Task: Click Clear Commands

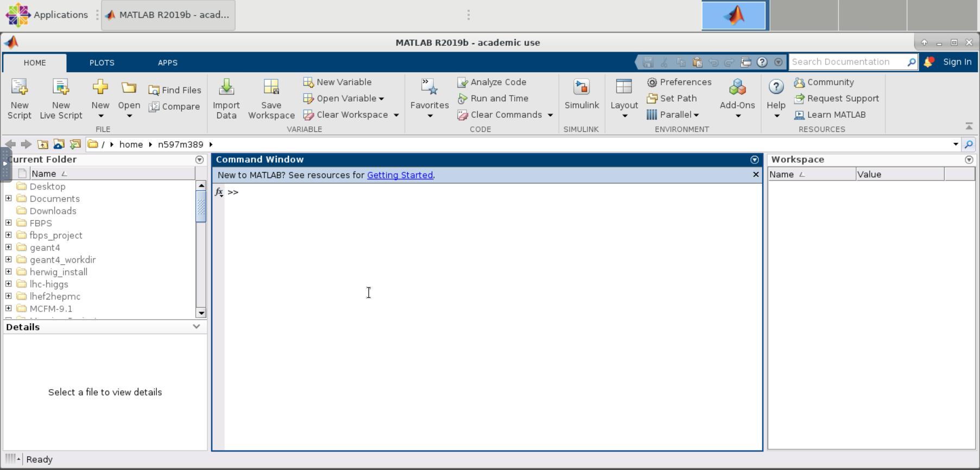Action: click(500, 115)
